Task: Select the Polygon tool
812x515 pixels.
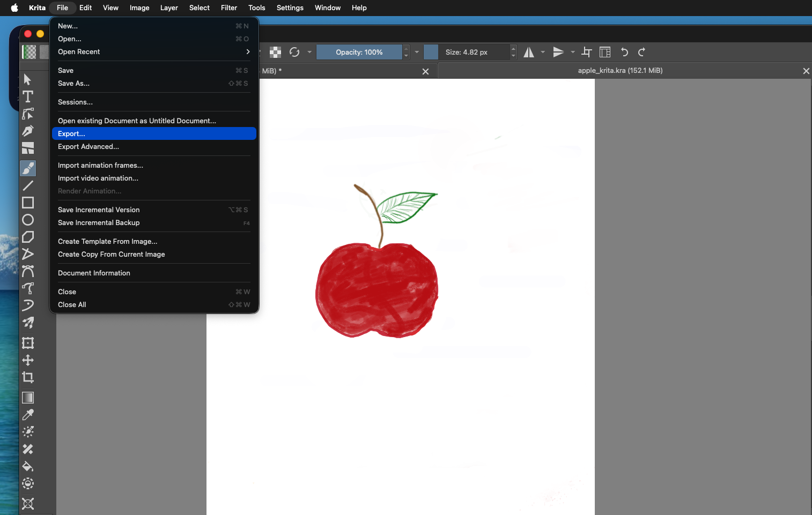Action: 28,237
